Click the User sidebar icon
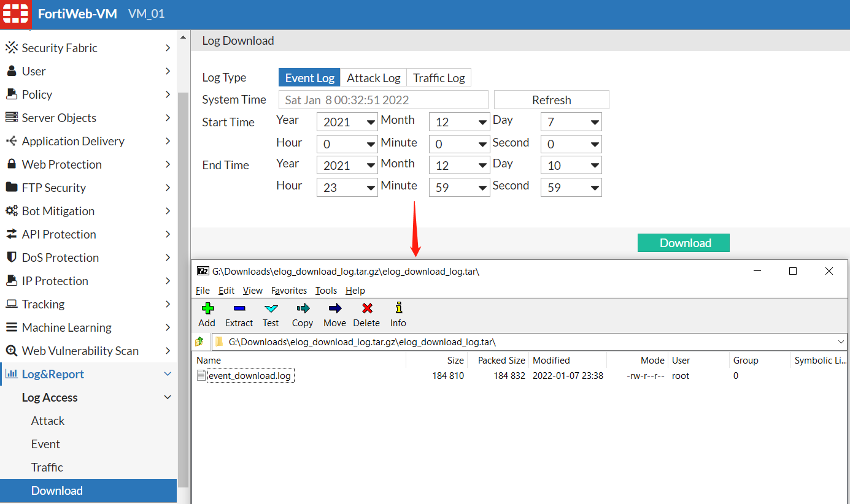 tap(11, 71)
